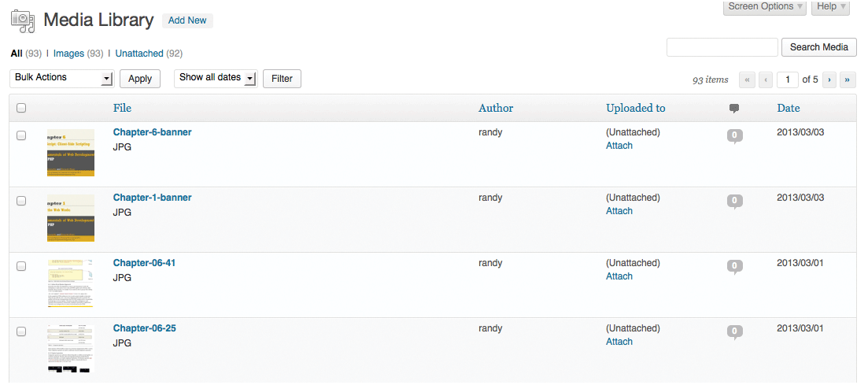Image resolution: width=868 pixels, height=385 pixels.
Task: Go to the first page arrow
Action: click(747, 80)
